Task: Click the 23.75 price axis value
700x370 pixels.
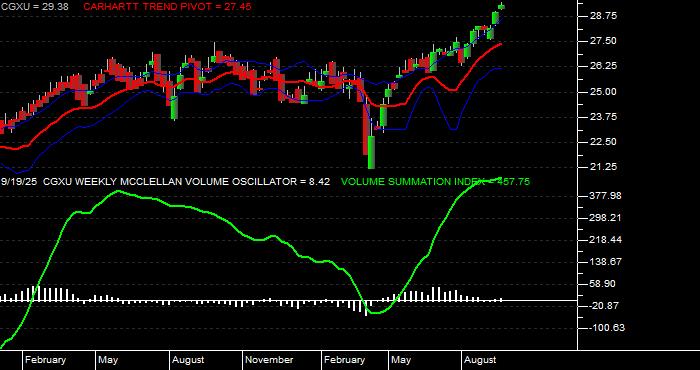Action: 603,116
